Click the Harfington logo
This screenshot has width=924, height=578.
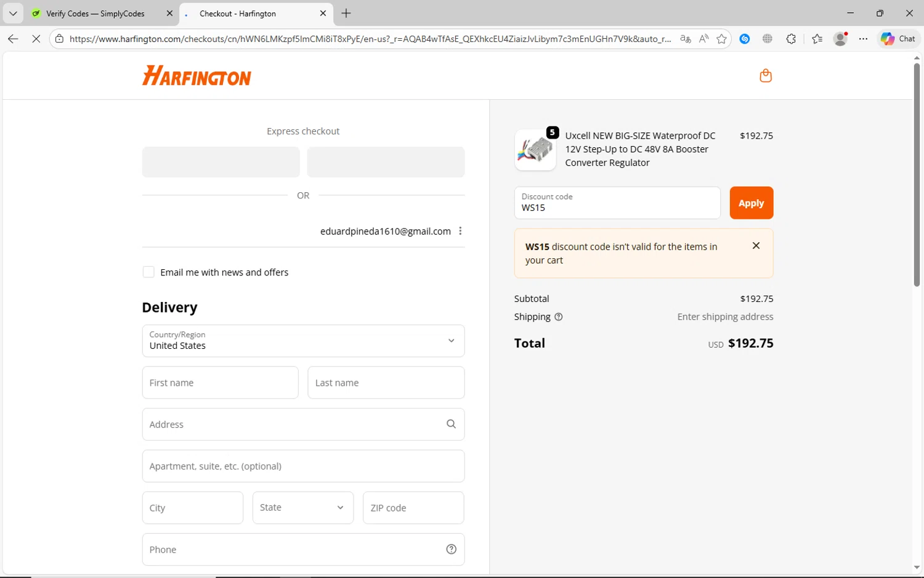pyautogui.click(x=197, y=75)
